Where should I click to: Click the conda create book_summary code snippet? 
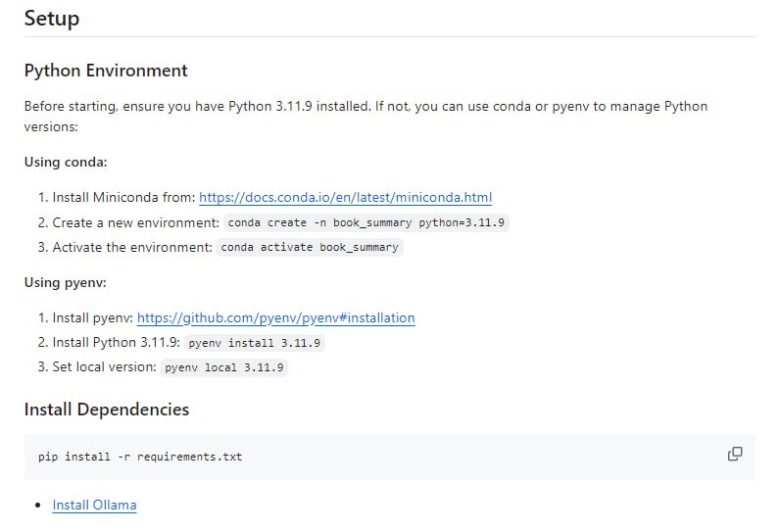(366, 222)
